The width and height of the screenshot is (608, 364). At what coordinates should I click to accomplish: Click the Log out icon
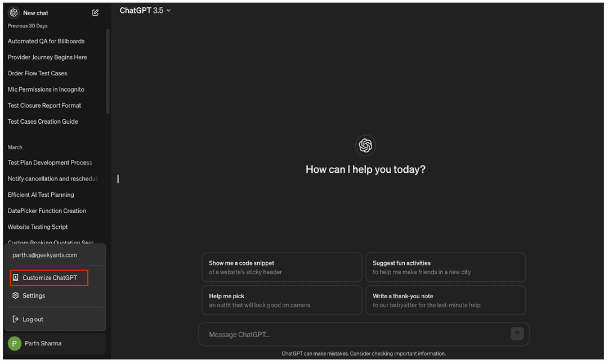point(14,319)
